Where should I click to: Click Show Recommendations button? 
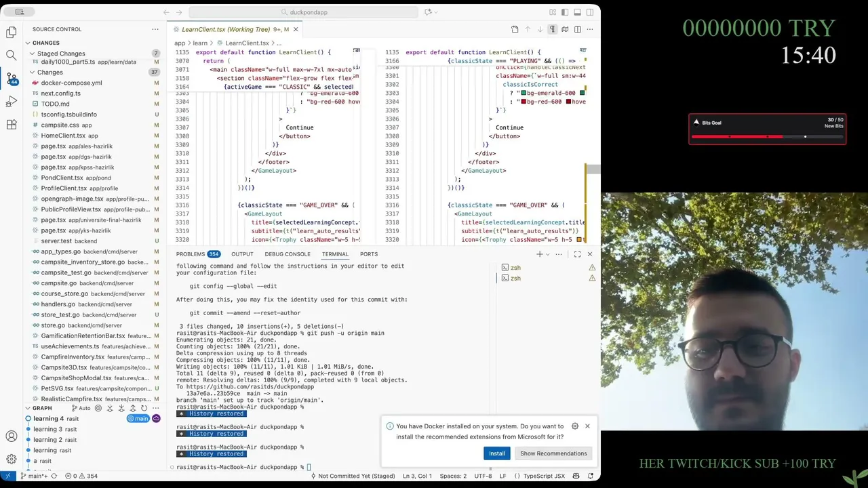[553, 453]
